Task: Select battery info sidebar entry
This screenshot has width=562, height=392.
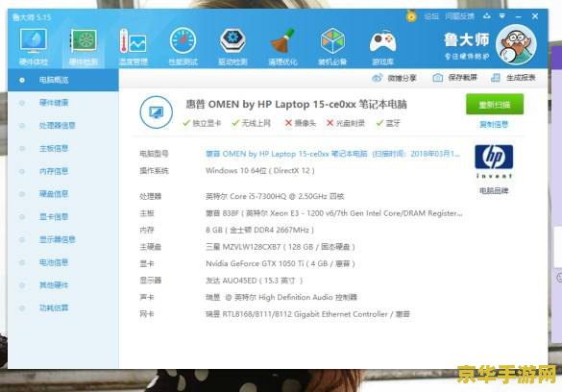Action: [x=54, y=262]
